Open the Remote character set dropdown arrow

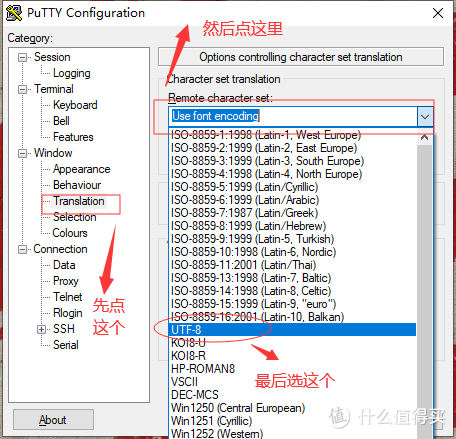425,117
